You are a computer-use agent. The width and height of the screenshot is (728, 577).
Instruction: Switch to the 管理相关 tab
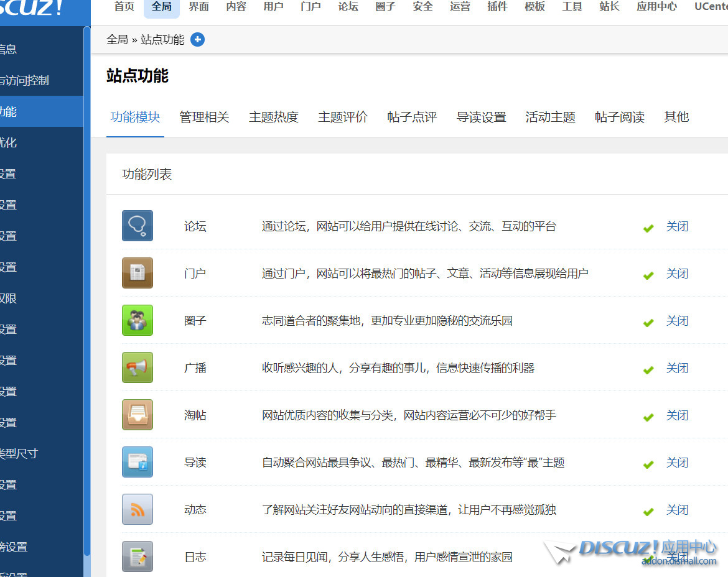point(204,117)
